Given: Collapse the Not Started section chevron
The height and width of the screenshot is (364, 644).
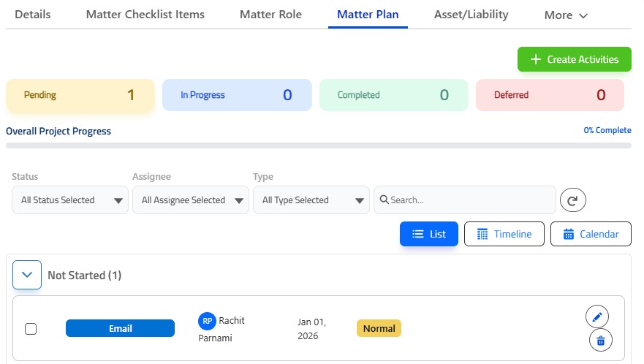Looking at the screenshot, I should pyautogui.click(x=27, y=275).
